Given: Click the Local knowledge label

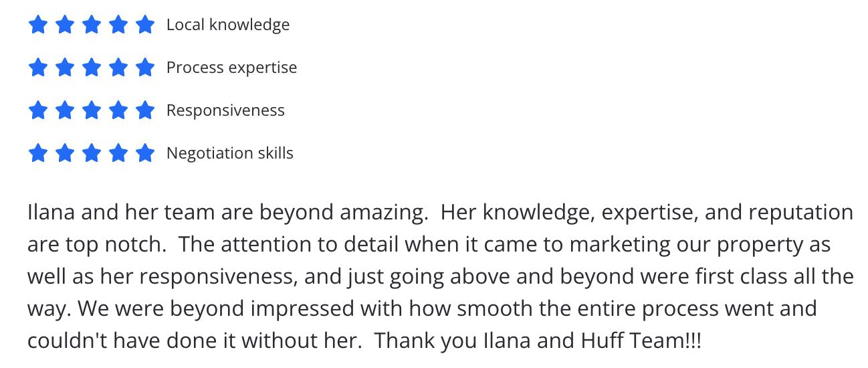Looking at the screenshot, I should click(x=228, y=25).
